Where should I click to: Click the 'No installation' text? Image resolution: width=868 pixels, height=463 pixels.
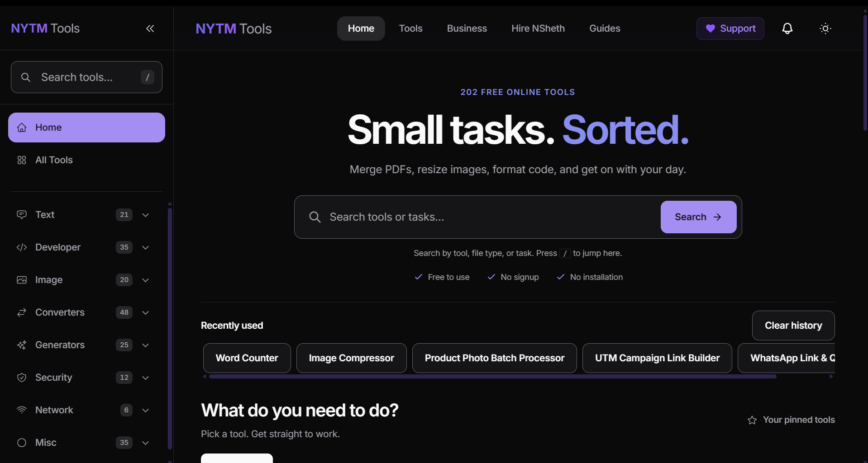(x=596, y=277)
